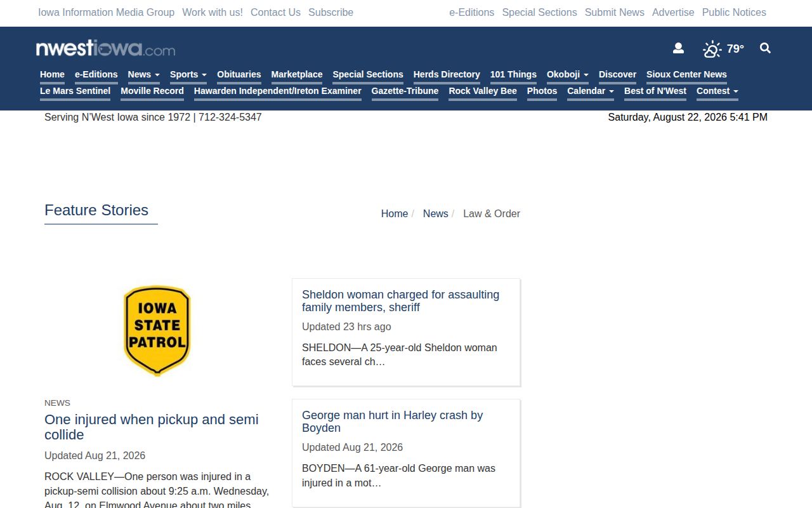The width and height of the screenshot is (812, 508).
Task: Open Hawarden Independent/Ireton Examiner menu item
Action: 278,91
